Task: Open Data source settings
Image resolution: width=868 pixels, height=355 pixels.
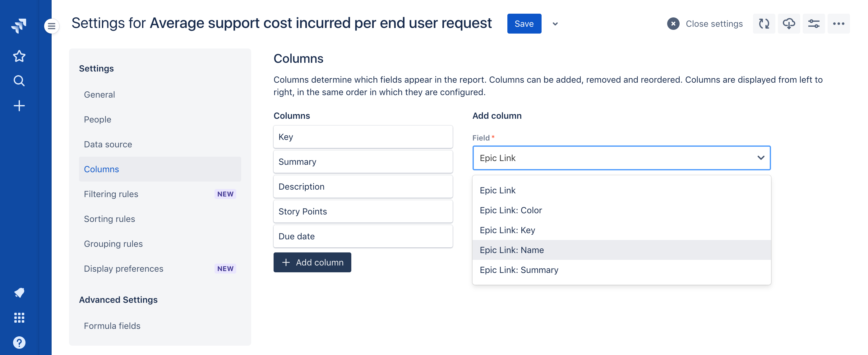Action: (x=160, y=144)
